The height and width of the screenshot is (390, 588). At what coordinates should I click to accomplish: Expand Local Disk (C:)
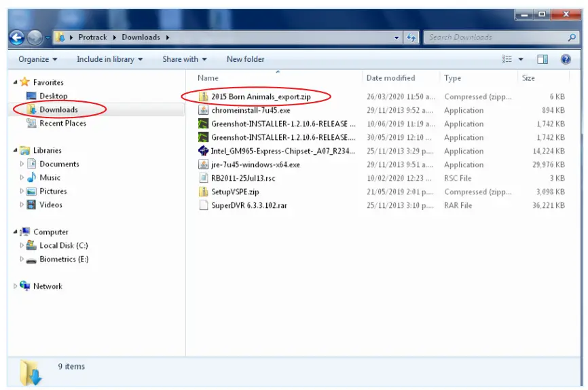(22, 245)
